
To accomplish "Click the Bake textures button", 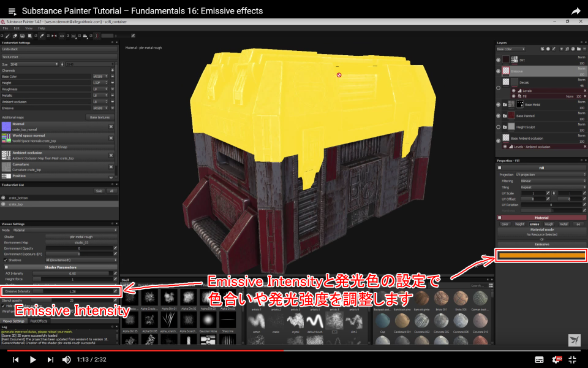I will click(100, 118).
